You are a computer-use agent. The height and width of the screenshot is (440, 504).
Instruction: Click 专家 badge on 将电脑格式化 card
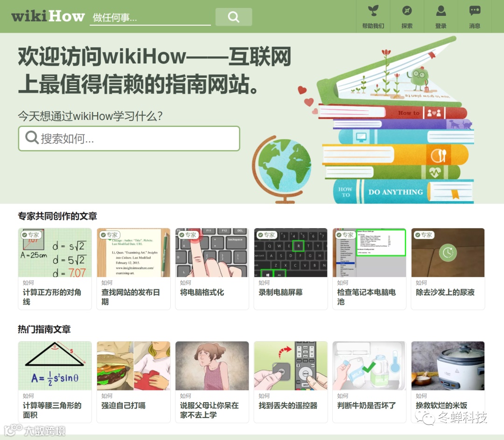pos(188,235)
